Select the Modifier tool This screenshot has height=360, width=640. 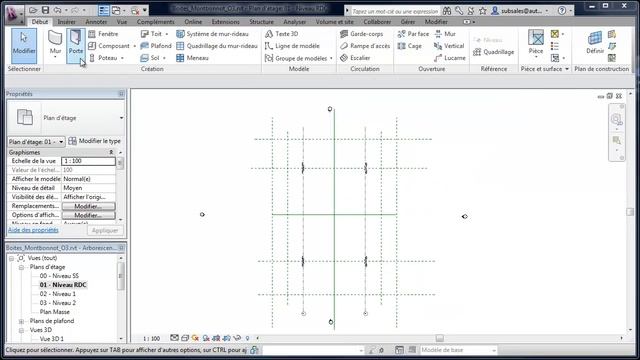tap(24, 46)
